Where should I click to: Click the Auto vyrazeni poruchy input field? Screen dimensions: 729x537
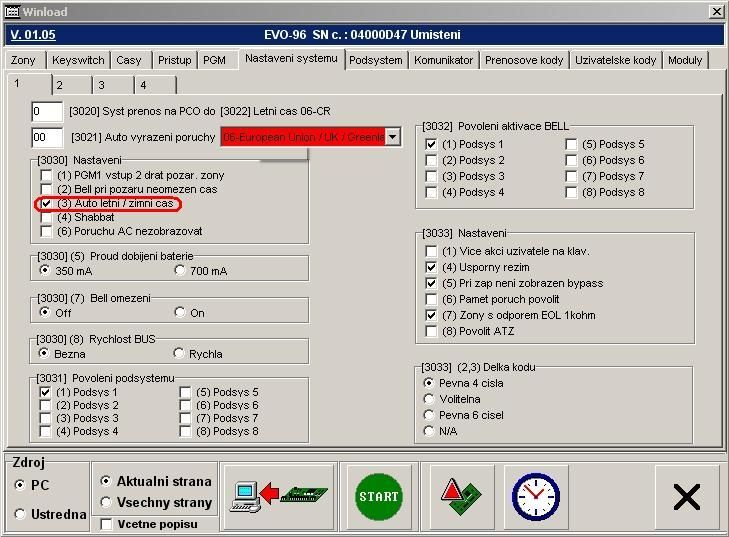(x=47, y=137)
